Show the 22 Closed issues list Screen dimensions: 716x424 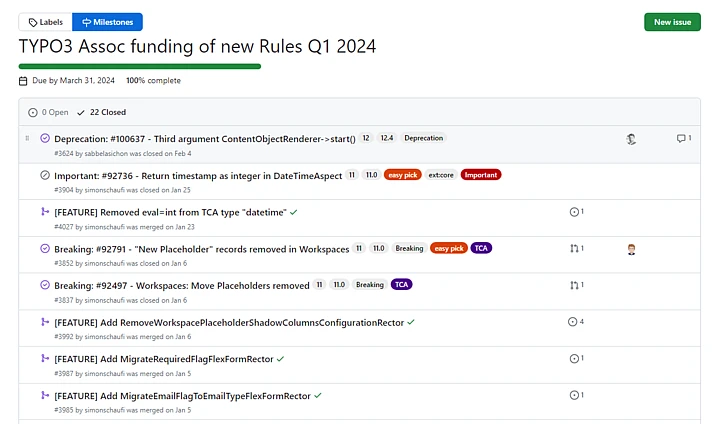coord(101,112)
